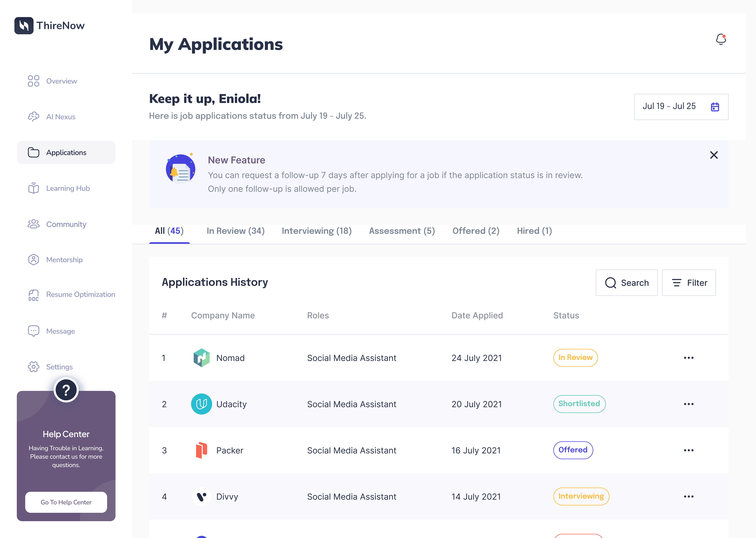This screenshot has height=538, width=756.
Task: Select the Interviewing (18) tab
Action: [316, 231]
